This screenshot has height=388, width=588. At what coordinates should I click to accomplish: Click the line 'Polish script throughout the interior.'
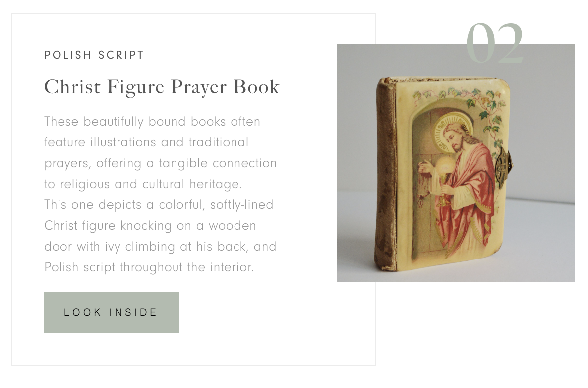(149, 267)
